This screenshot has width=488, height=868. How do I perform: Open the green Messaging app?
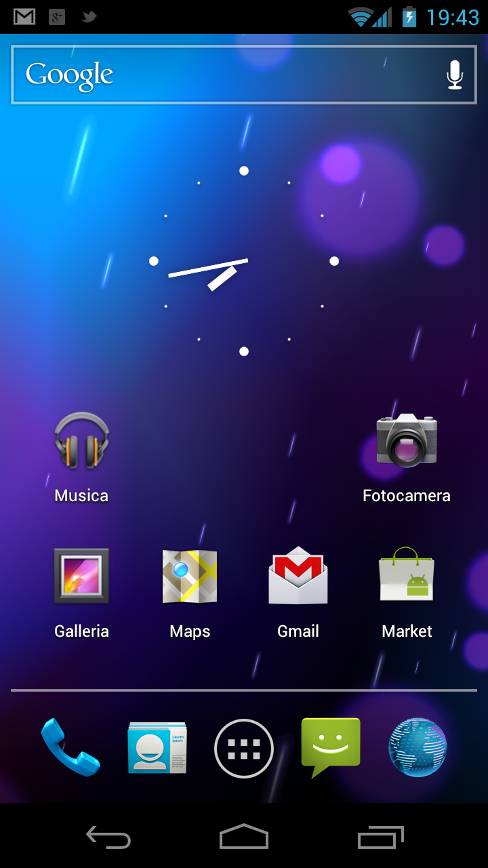331,746
